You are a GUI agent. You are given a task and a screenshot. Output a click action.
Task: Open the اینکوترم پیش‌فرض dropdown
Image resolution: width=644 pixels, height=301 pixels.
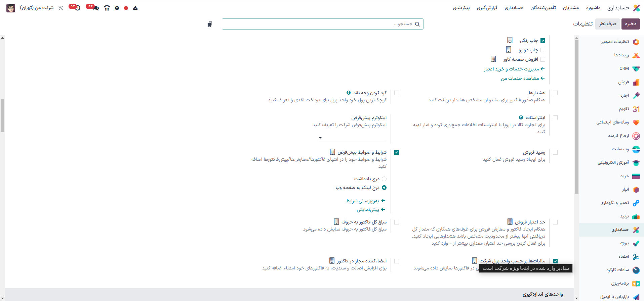pos(353,138)
